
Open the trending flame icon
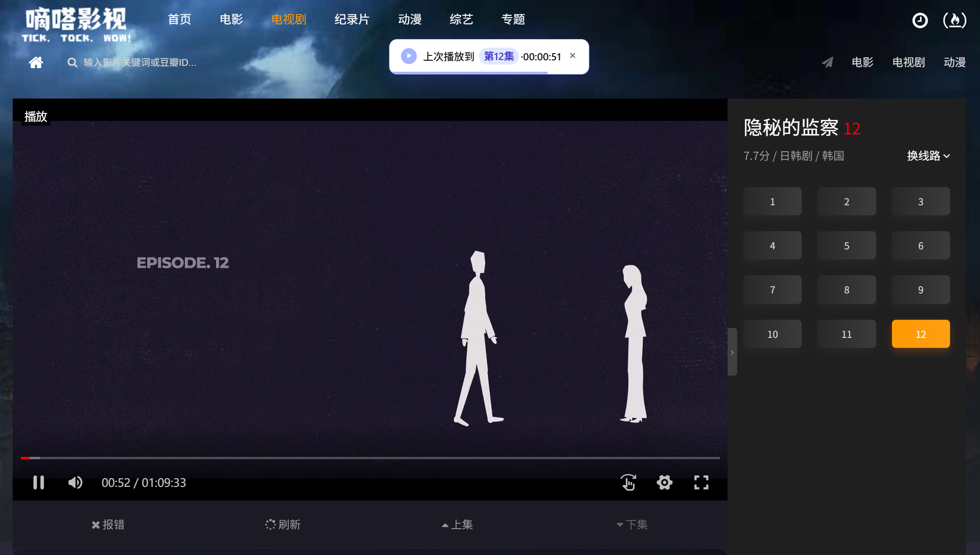[955, 20]
